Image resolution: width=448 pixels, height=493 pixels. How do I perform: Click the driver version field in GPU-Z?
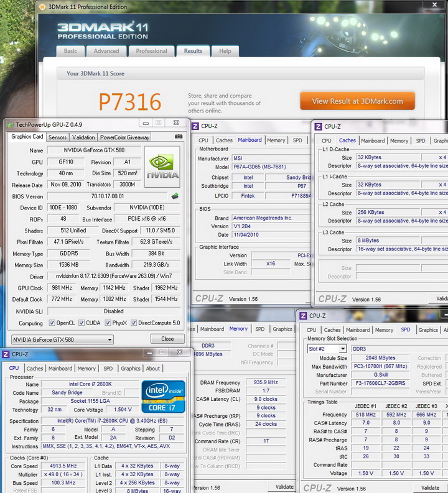(114, 276)
